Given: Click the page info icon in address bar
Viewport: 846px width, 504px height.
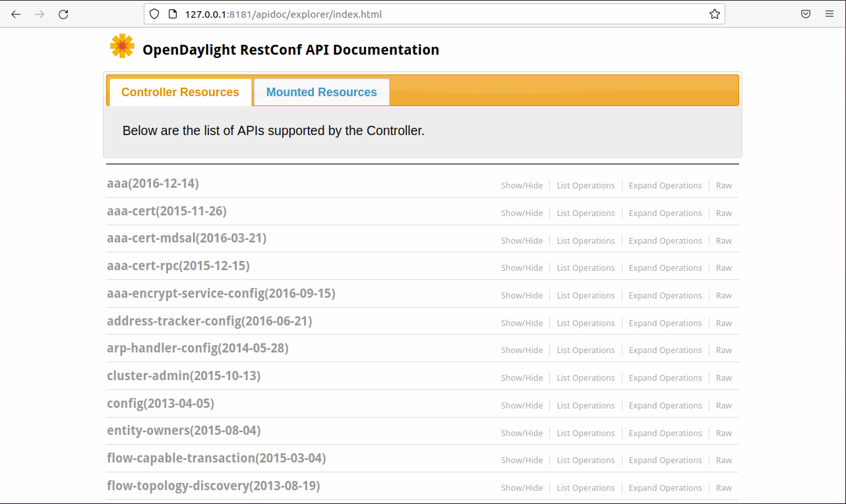Looking at the screenshot, I should pyautogui.click(x=172, y=14).
